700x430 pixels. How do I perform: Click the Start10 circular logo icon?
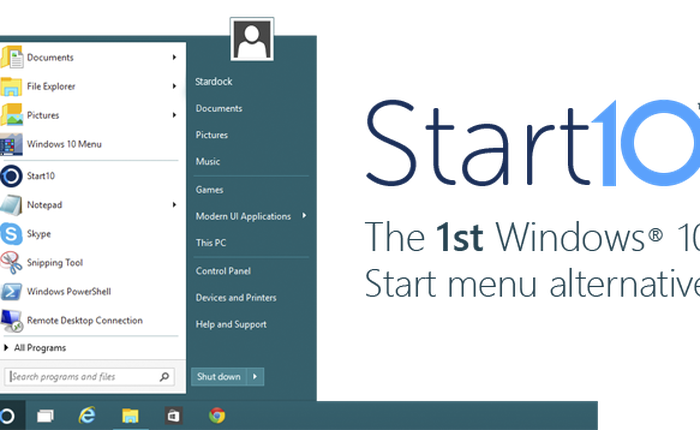pyautogui.click(x=11, y=176)
